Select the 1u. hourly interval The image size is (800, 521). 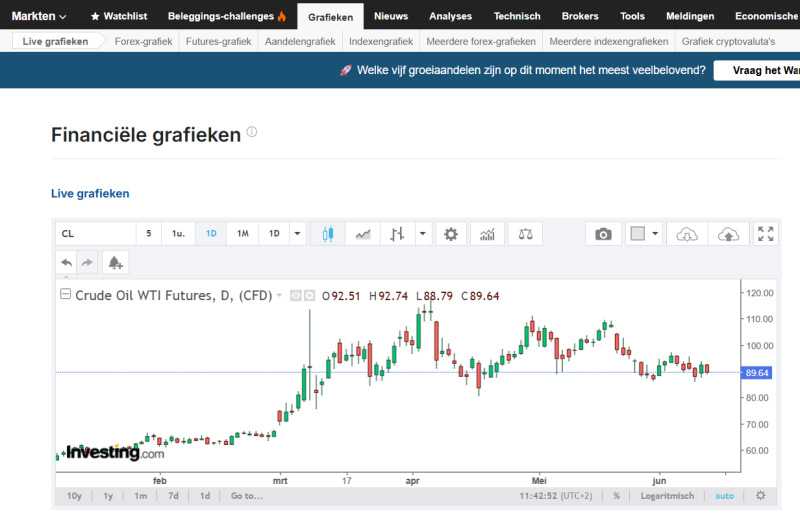tap(178, 234)
